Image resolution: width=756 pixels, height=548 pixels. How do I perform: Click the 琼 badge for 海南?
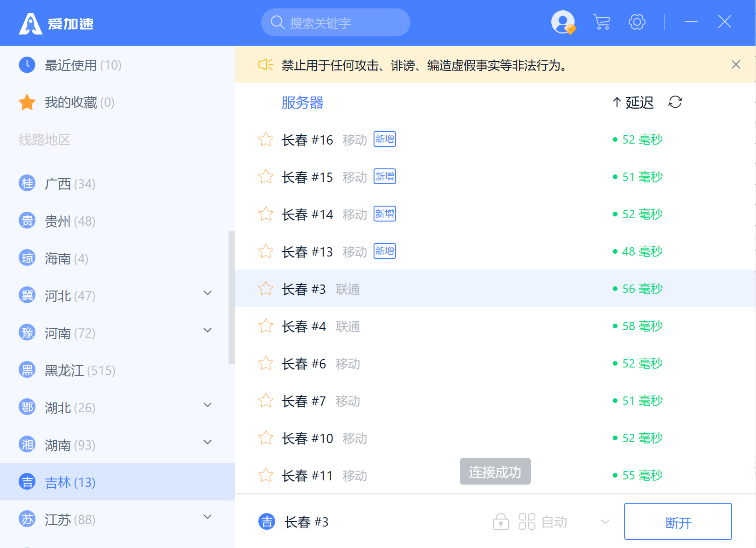point(27,258)
